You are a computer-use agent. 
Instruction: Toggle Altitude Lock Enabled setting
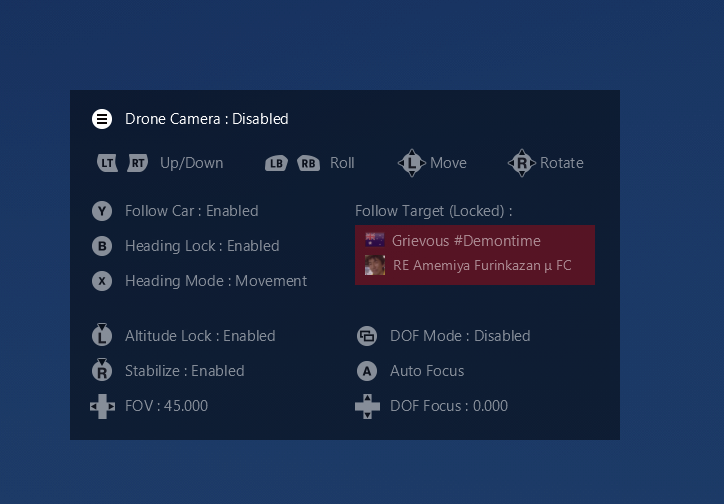pyautogui.click(x=200, y=336)
